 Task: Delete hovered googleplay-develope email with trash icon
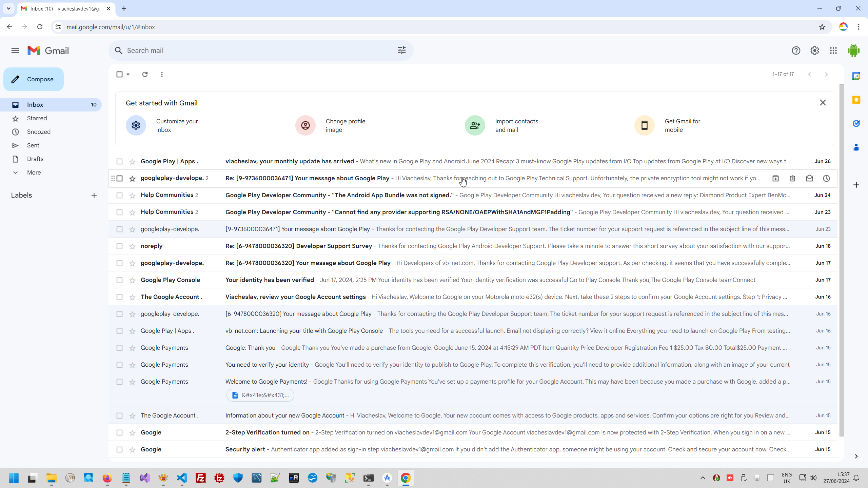pyautogui.click(x=792, y=178)
